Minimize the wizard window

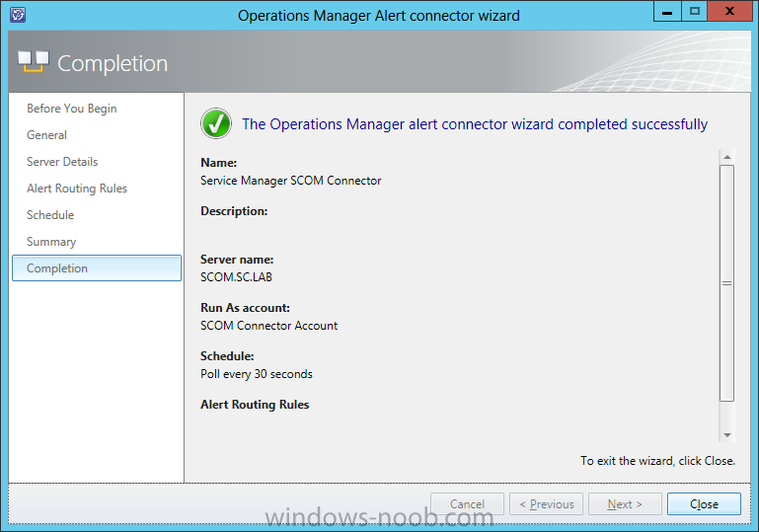click(667, 11)
